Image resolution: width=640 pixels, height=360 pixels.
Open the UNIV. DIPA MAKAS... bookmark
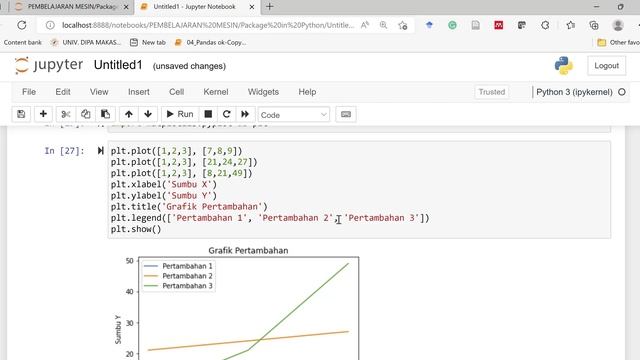pos(85,42)
